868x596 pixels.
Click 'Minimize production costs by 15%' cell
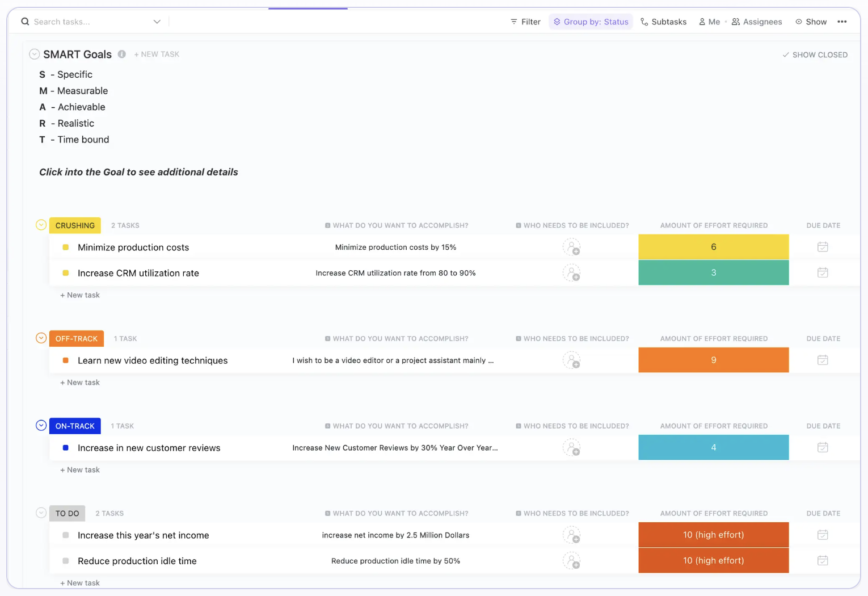coord(395,247)
